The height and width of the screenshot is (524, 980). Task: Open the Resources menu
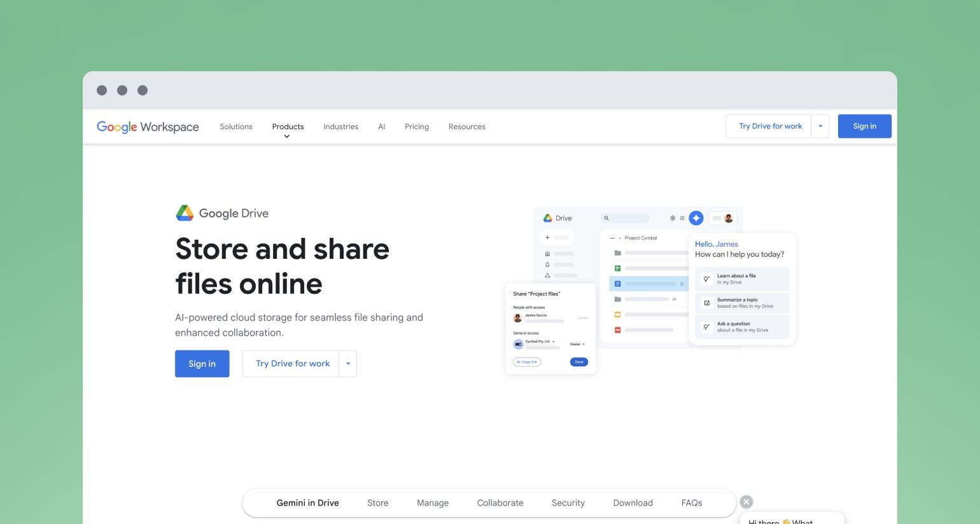pyautogui.click(x=467, y=127)
